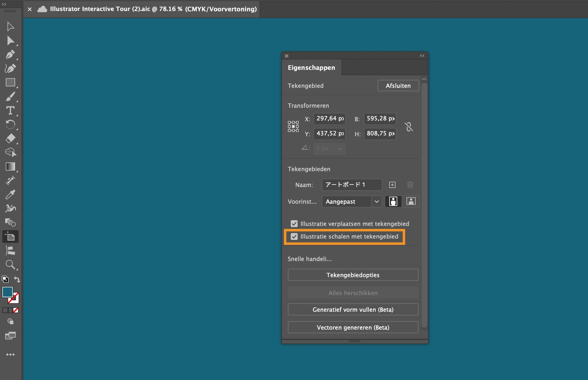This screenshot has width=588, height=380.
Task: Uncheck Illustratie verplaatsen met tekengebied
Action: tap(294, 223)
